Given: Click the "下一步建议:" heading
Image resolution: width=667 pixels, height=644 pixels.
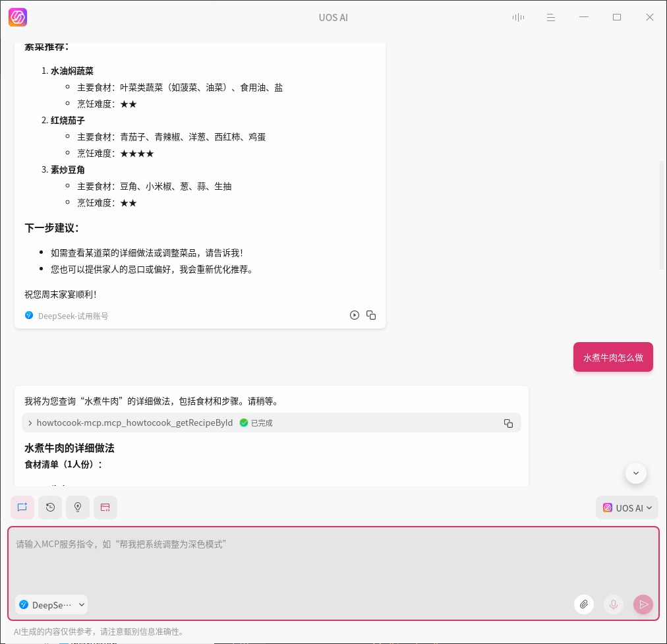Looking at the screenshot, I should 52,228.
